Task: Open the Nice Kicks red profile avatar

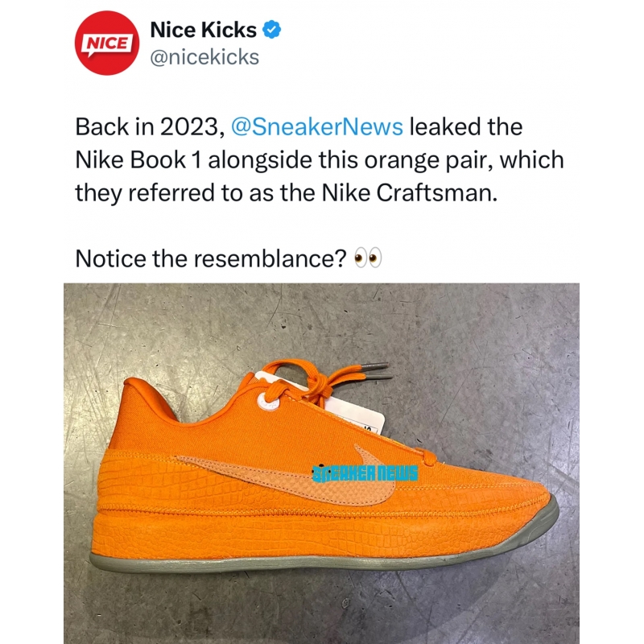Action: coord(107,43)
